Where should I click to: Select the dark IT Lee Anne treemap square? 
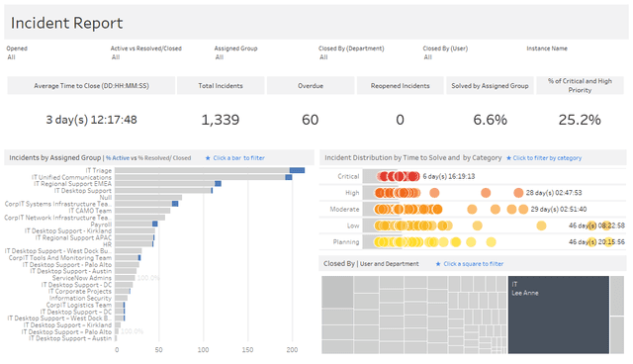click(558, 315)
